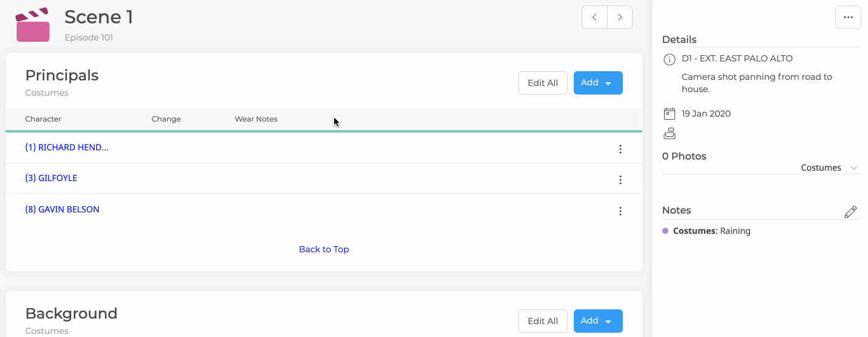Viewport: 868px width, 337px height.
Task: Click Edit All in Background section
Action: [x=543, y=321]
